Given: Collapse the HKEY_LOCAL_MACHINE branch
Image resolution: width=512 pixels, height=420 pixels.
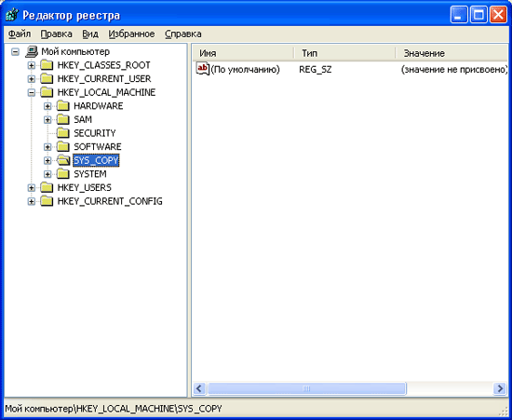Looking at the screenshot, I should coord(32,93).
